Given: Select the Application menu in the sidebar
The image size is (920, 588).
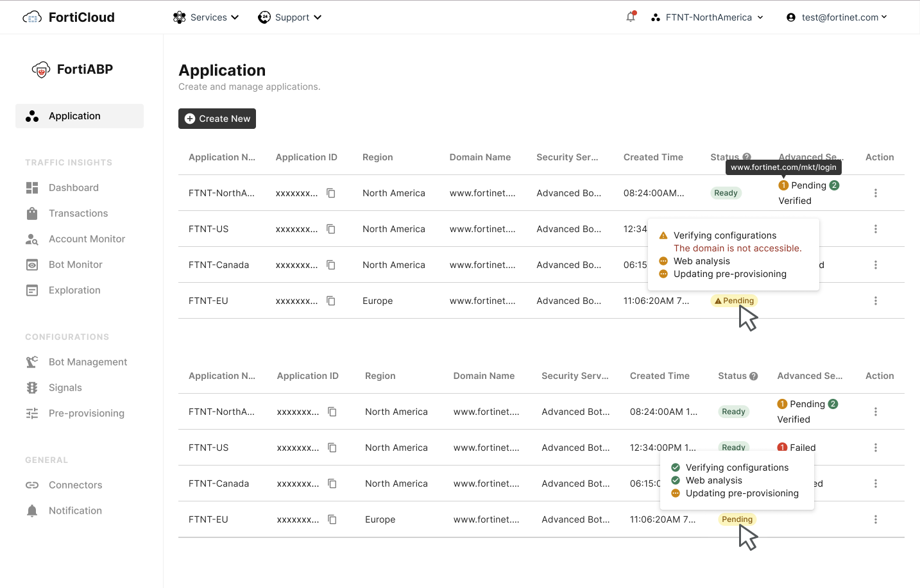Looking at the screenshot, I should tap(74, 115).
